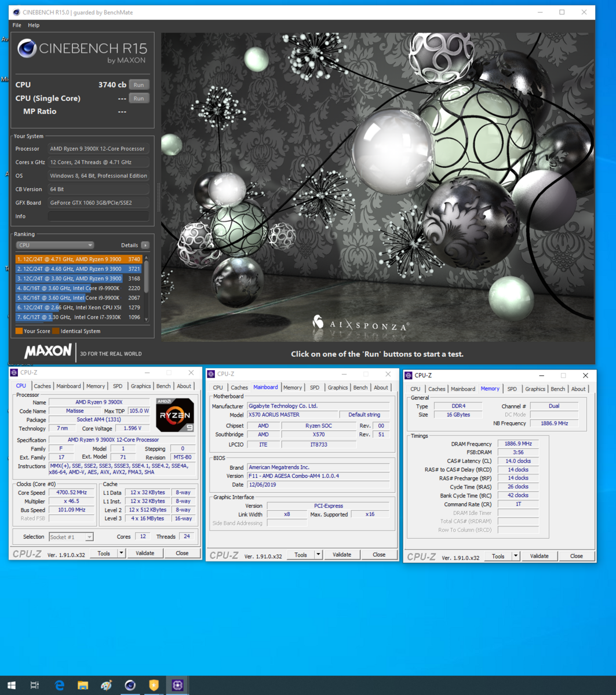Click the DRAM Frequency value 1886.9 MHz
The width and height of the screenshot is (616, 695).
coord(517,444)
